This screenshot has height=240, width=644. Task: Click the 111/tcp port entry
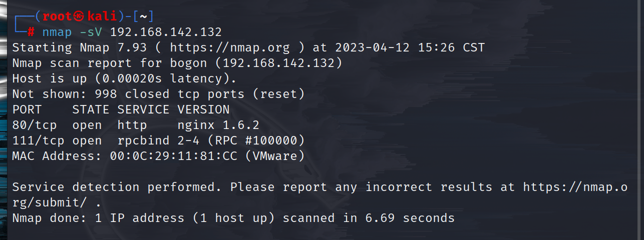click(x=38, y=140)
